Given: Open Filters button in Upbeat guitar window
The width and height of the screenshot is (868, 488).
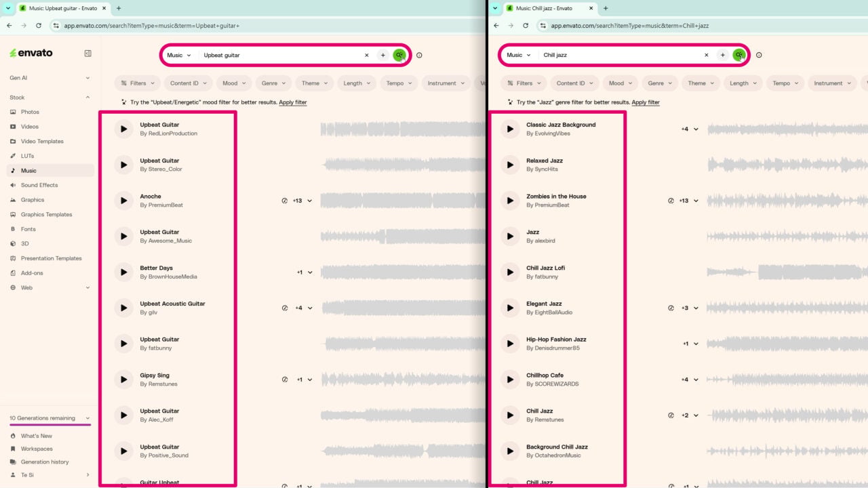Looking at the screenshot, I should tap(138, 83).
